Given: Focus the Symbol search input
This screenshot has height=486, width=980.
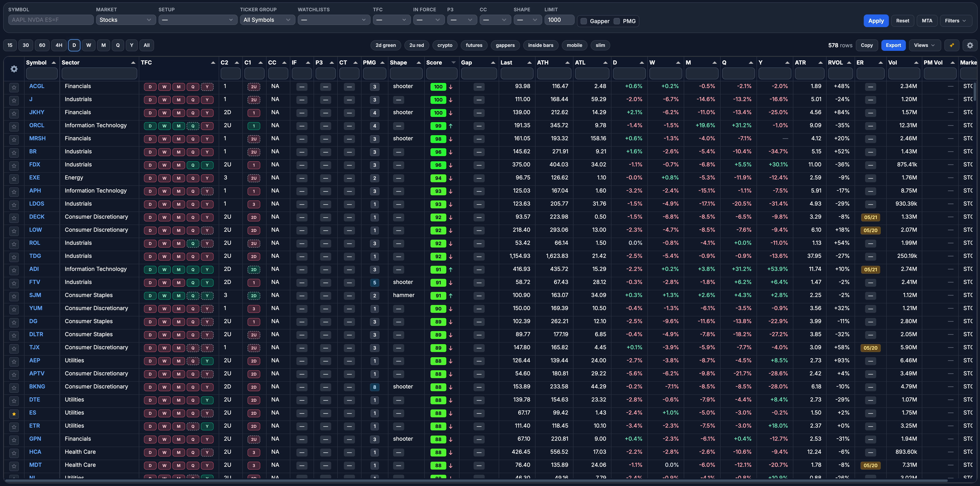Looking at the screenshot, I should 51,20.
